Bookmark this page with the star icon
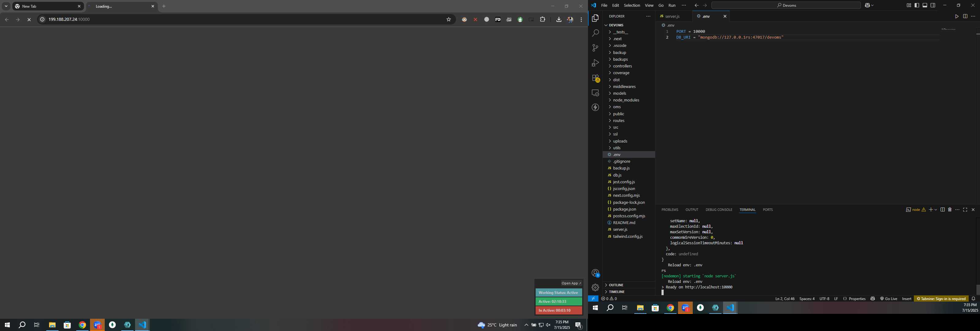The width and height of the screenshot is (980, 331). (x=449, y=19)
